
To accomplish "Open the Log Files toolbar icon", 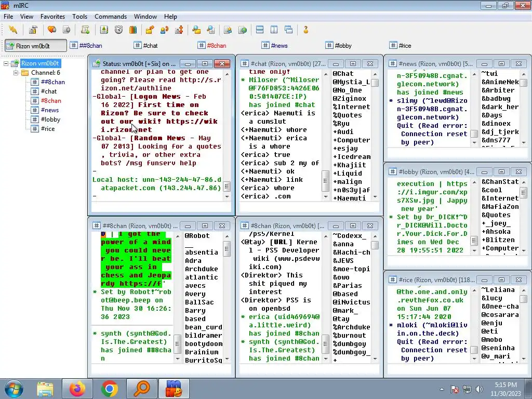I will 211,30.
